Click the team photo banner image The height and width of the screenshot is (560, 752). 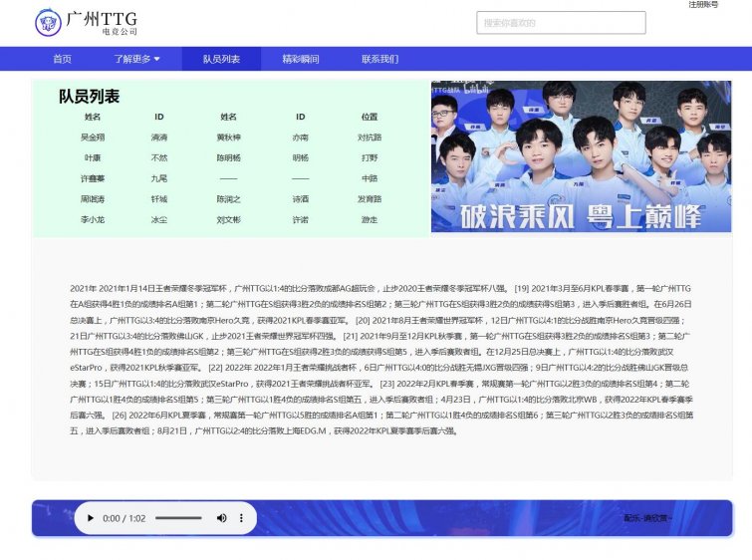pyautogui.click(x=582, y=156)
